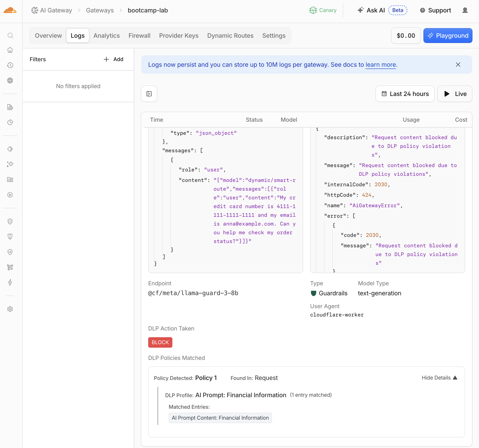Open the gateway Settings tab
The image size is (479, 448).
[274, 36]
